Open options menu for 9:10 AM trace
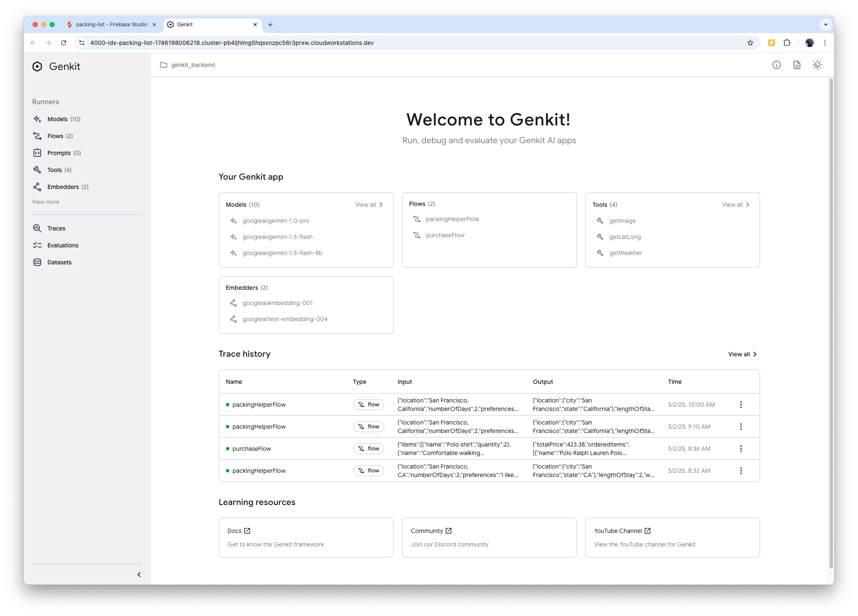The height and width of the screenshot is (616, 858). 741,427
